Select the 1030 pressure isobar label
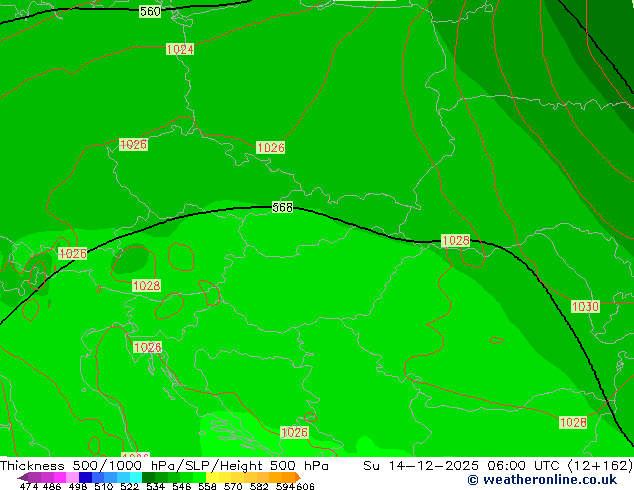The image size is (634, 490). click(585, 306)
